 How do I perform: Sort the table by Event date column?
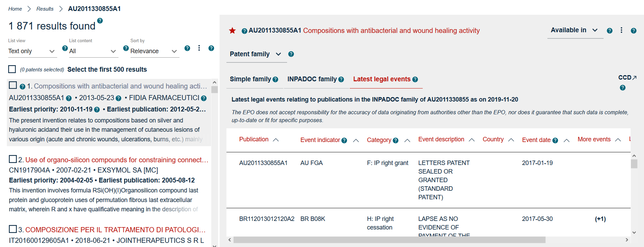536,140
